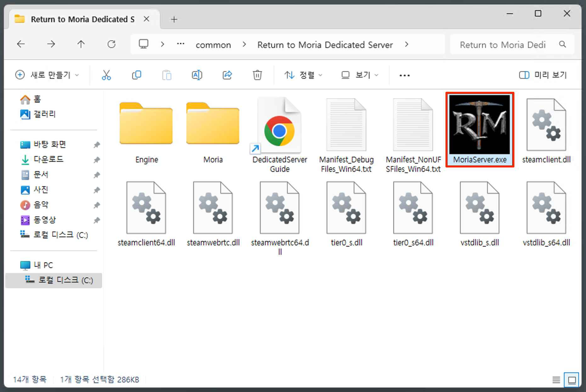Click Return to Moria Dedicated Server breadcrumb
Image resolution: width=586 pixels, height=392 pixels.
[325, 45]
